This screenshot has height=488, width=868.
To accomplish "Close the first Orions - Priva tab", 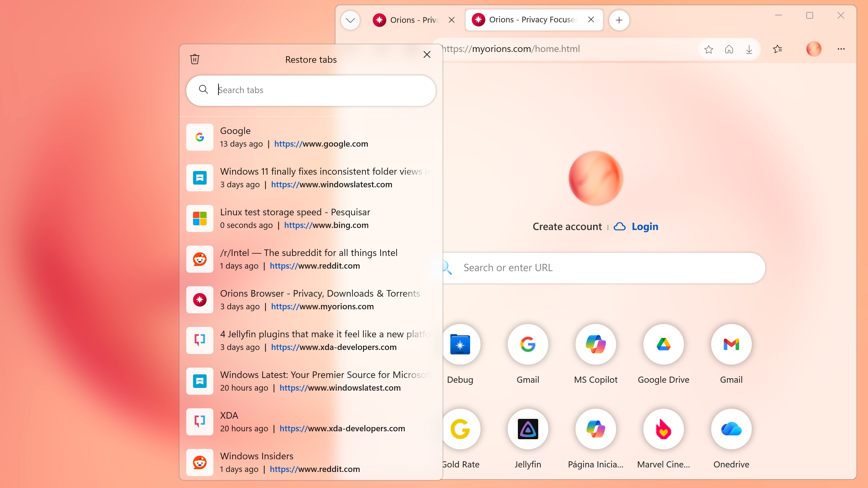I will tap(452, 20).
